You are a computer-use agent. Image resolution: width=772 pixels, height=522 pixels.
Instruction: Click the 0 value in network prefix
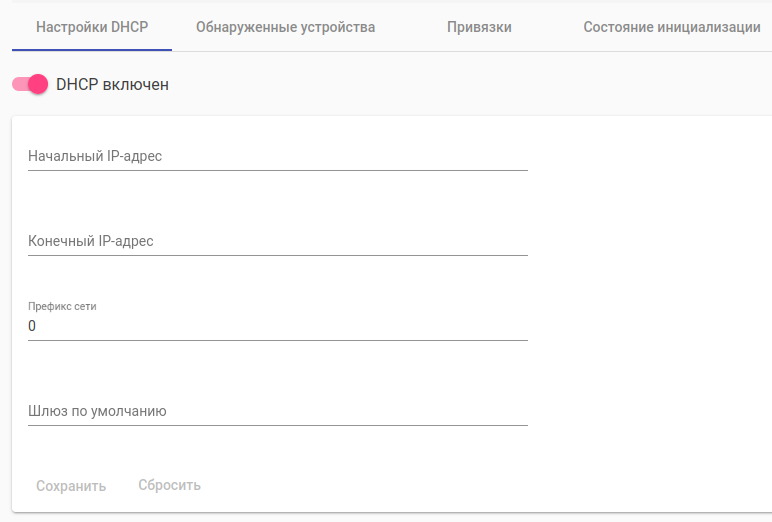coord(32,327)
